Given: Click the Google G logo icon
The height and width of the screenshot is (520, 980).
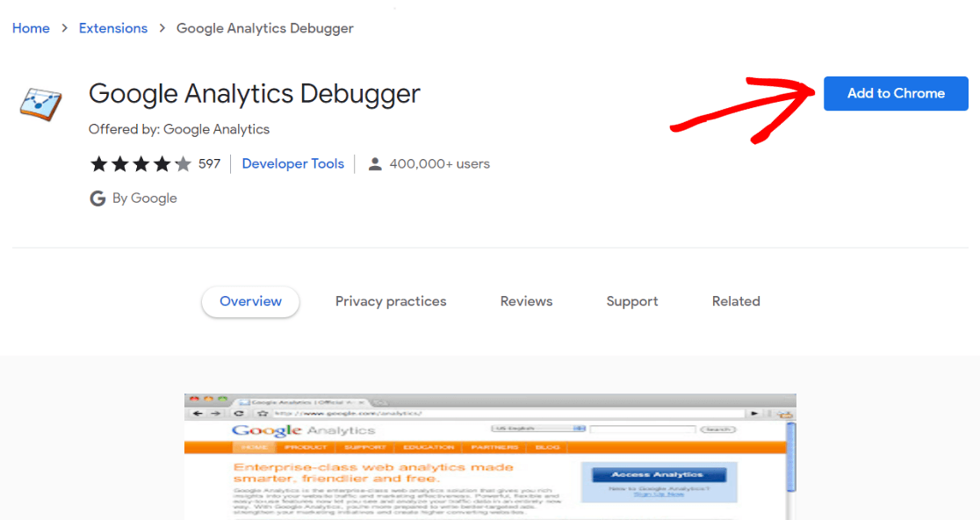Looking at the screenshot, I should click(x=97, y=199).
